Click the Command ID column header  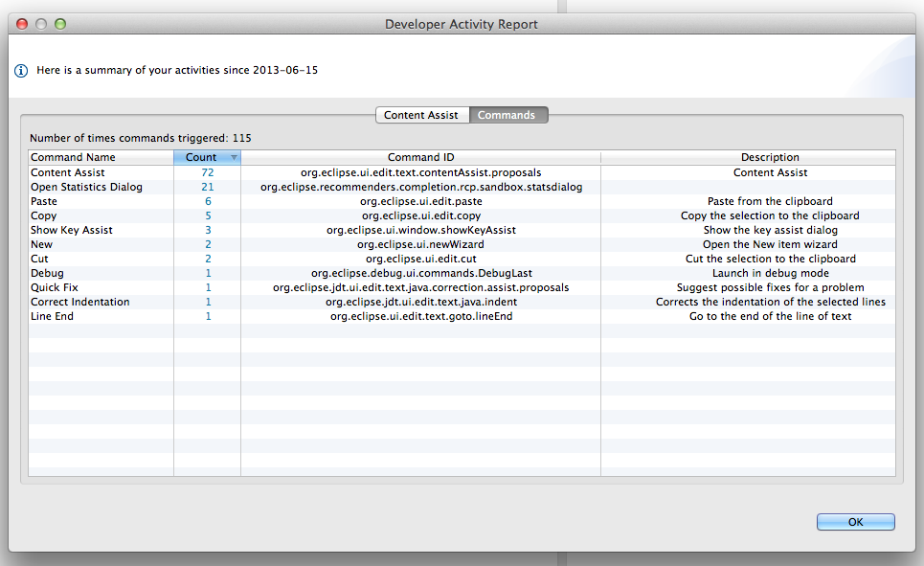420,157
